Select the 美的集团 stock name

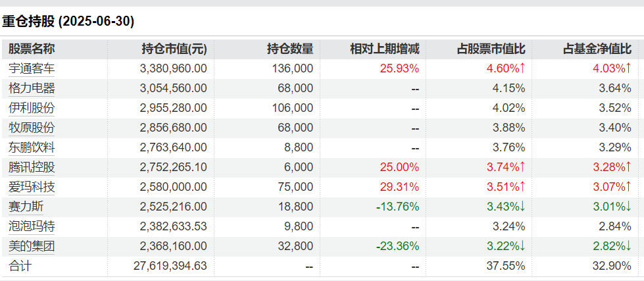(32, 245)
